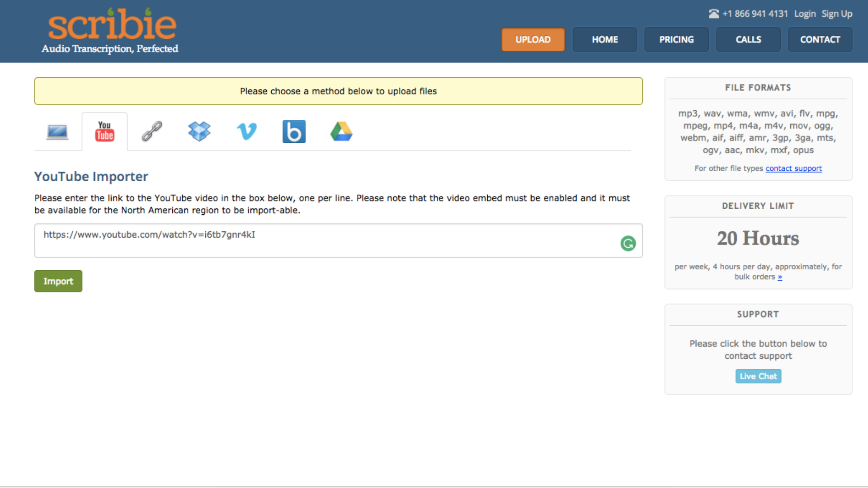
Task: Click the Scribie logo
Action: coord(112,25)
